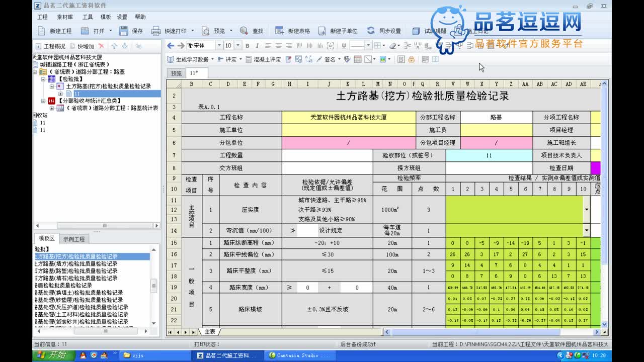Click the eraser clear-format icon
Screen dimensions: 644x362
coord(392,46)
